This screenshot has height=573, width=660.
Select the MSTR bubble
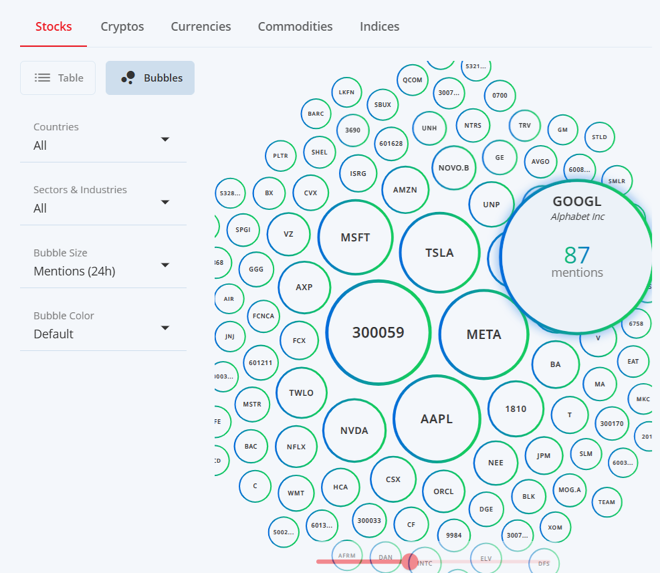pos(252,404)
